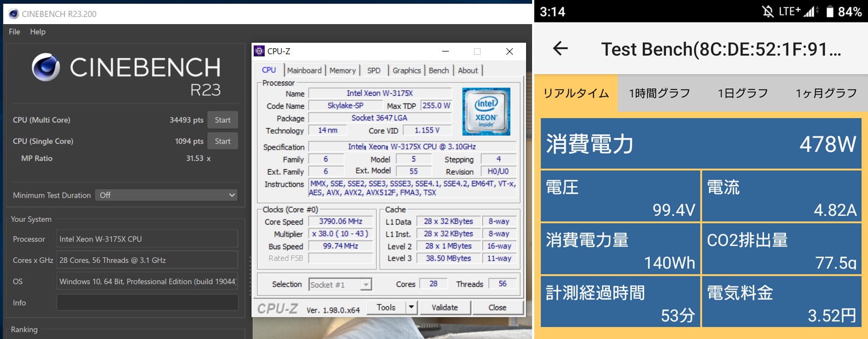Tap the 計測経過時間 53分 tile

[x=620, y=301]
